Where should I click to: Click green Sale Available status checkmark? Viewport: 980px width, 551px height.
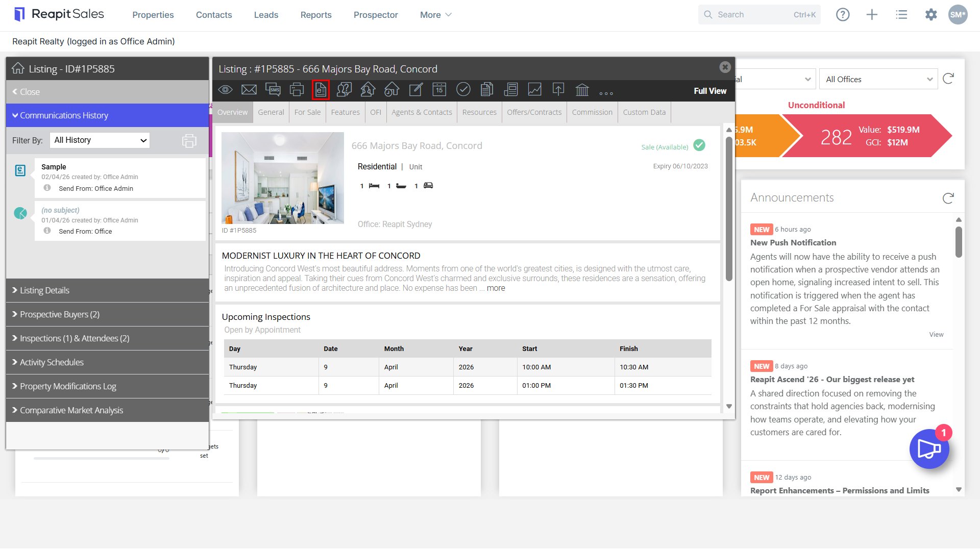700,146
